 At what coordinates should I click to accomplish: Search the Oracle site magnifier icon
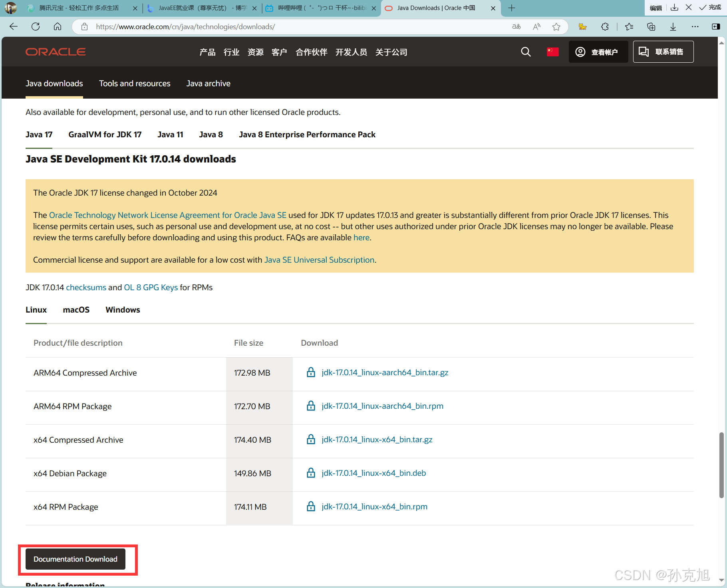tap(526, 52)
